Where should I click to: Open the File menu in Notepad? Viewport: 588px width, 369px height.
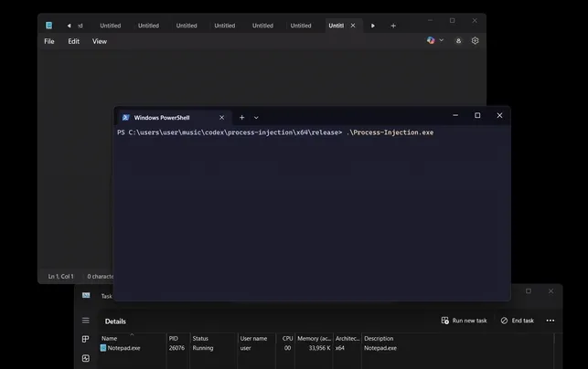coord(49,41)
